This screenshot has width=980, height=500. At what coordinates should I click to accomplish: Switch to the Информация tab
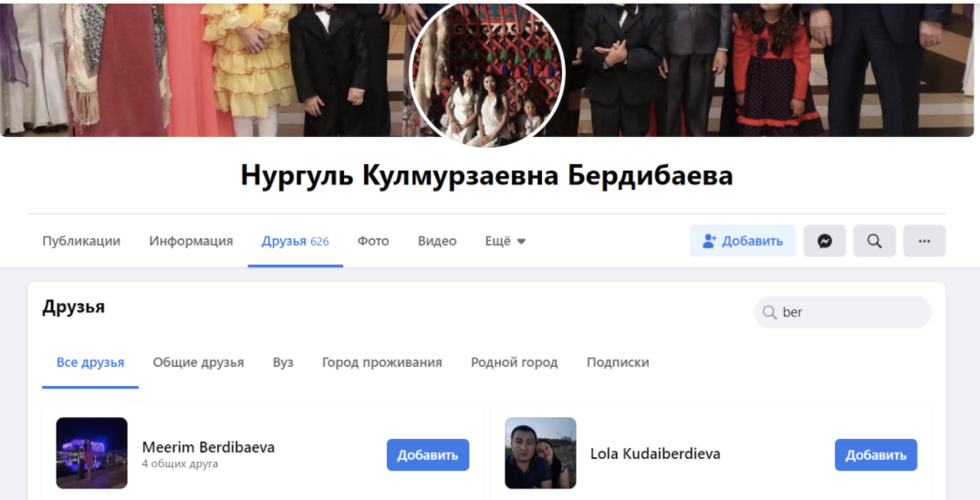click(191, 241)
